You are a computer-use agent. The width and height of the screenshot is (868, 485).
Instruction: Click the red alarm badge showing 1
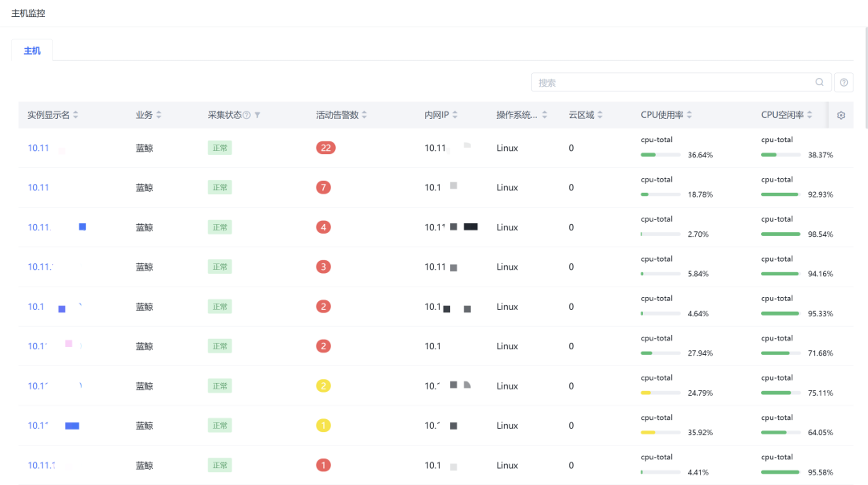pos(323,465)
